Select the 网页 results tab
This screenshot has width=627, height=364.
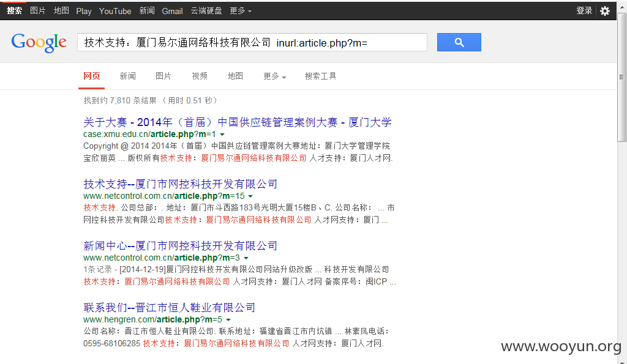pos(92,76)
